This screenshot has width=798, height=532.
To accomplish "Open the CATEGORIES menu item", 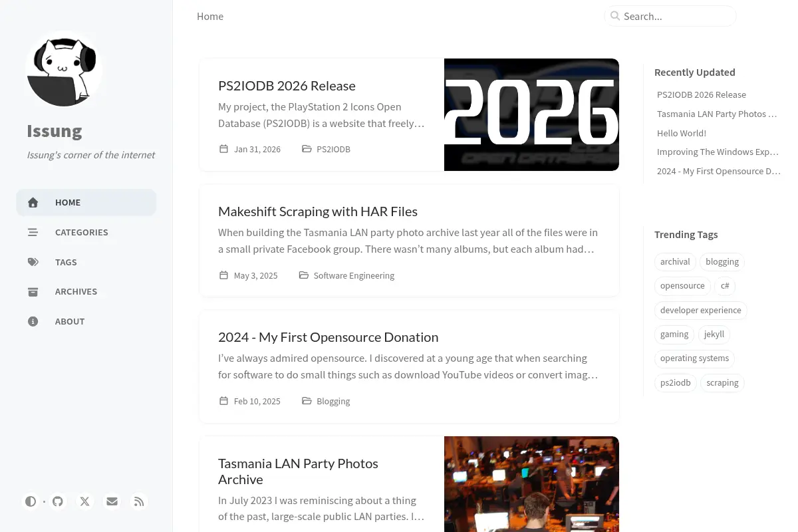I will 86,233.
